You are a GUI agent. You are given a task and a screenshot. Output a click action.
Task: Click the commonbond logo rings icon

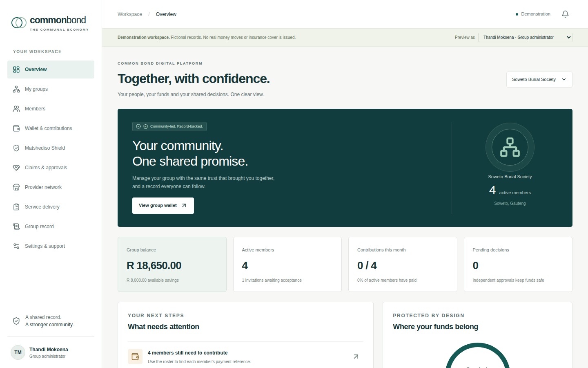coord(19,22)
